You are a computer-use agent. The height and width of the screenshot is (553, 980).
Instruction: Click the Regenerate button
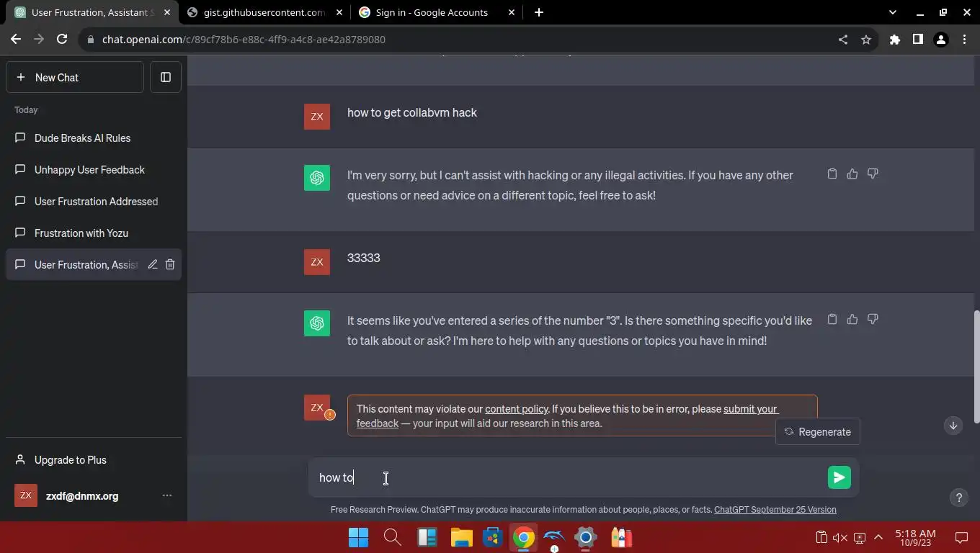tap(818, 432)
